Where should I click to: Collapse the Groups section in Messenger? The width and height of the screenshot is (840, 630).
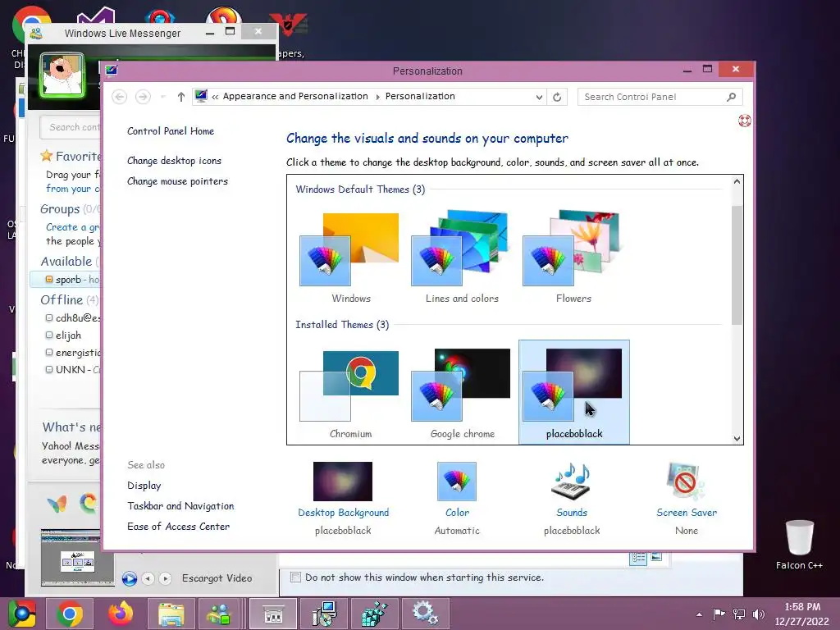tap(70, 209)
